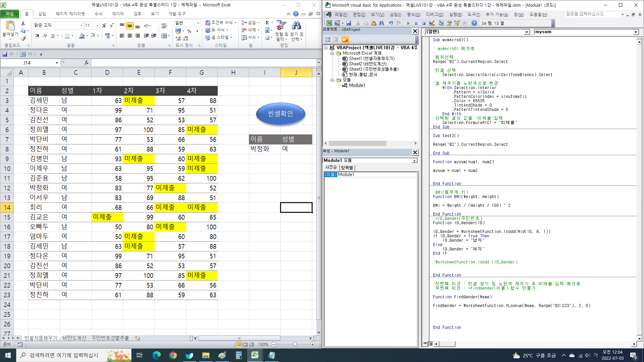Click the Break pause icon in VBA toolbar
The image size is (644, 362).
click(x=416, y=23)
